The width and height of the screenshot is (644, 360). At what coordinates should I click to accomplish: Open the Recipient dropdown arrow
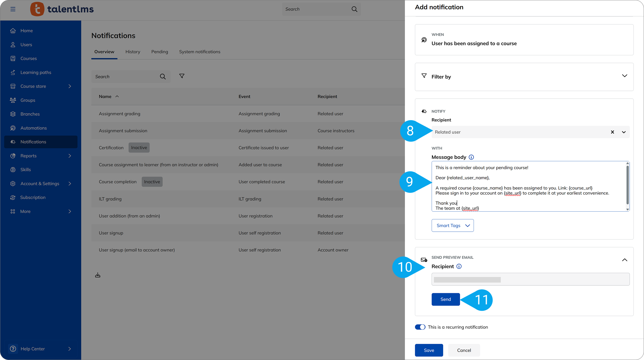tap(624, 132)
